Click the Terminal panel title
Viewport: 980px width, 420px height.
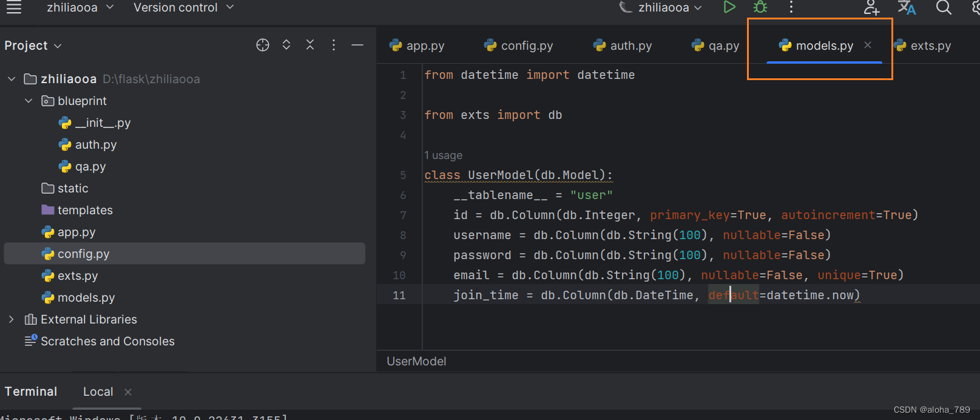[x=31, y=391]
